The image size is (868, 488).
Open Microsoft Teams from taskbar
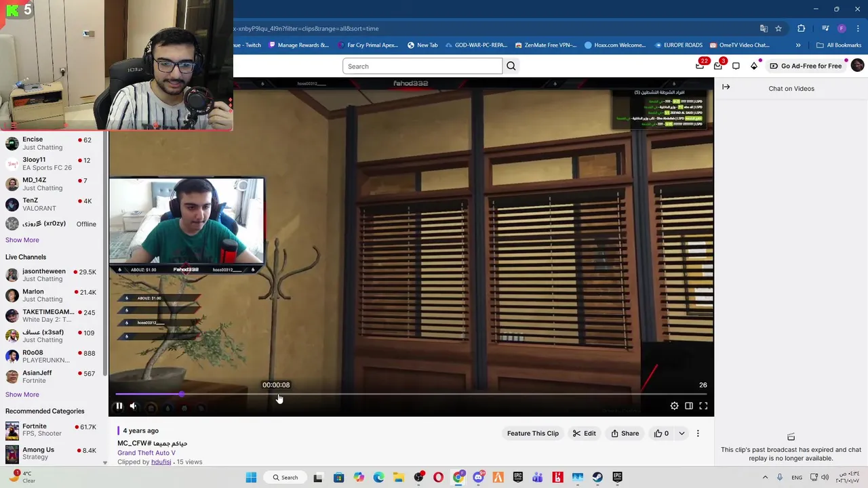[538, 477]
